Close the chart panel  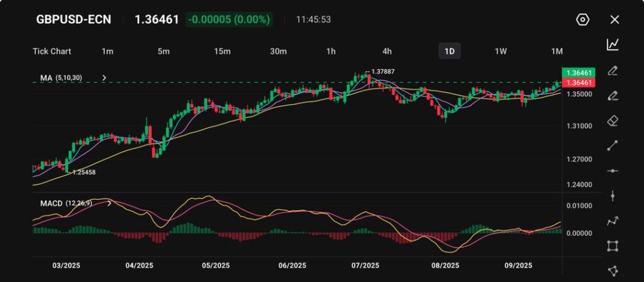(614, 20)
